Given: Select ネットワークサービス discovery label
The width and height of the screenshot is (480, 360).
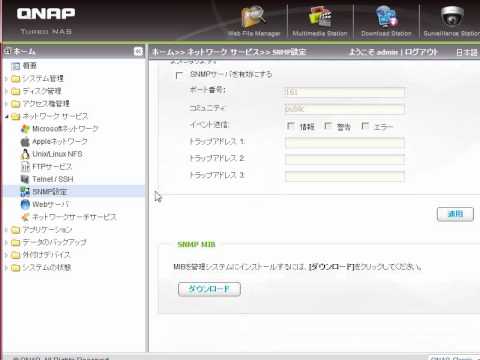Looking at the screenshot, I should [x=74, y=217].
